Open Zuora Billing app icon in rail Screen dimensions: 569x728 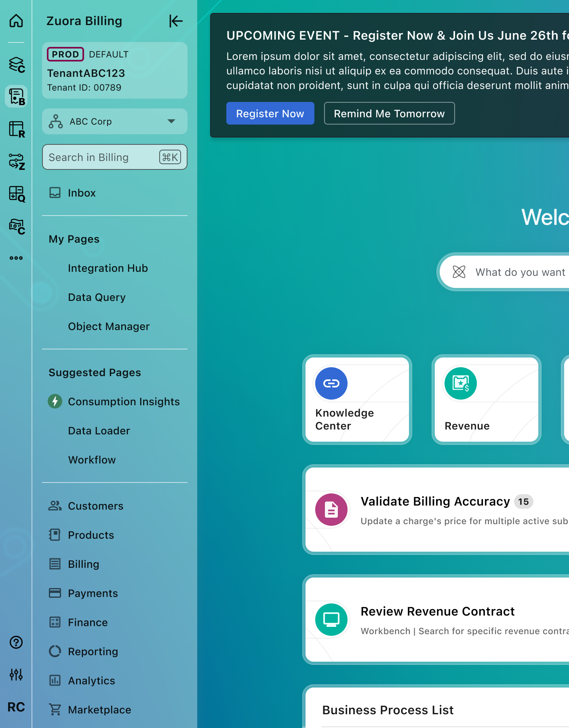coord(17,97)
